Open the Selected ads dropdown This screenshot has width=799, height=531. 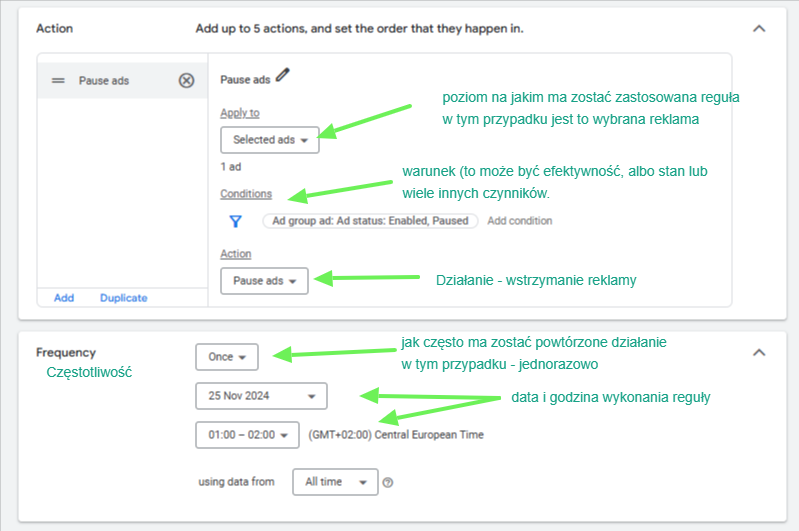click(x=269, y=140)
